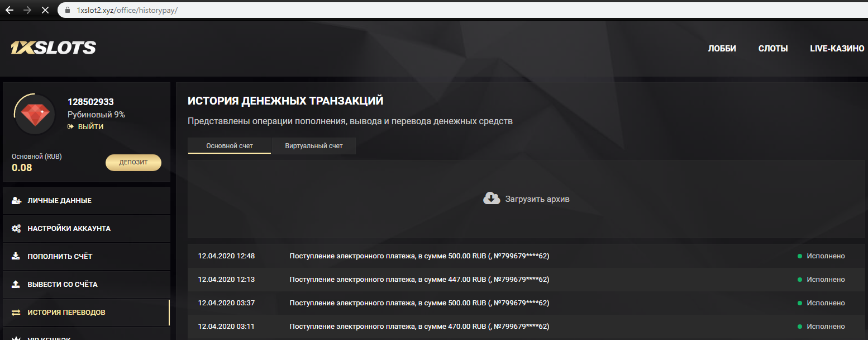Click the padlock icon in the address bar
Screen dimensions: 868x340
pos(68,10)
